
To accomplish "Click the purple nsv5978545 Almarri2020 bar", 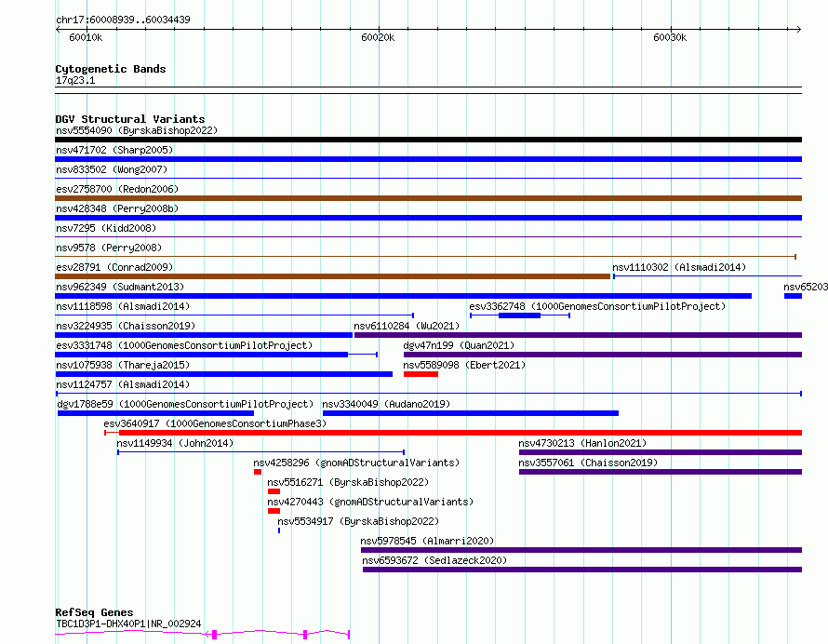I will click(x=581, y=550).
